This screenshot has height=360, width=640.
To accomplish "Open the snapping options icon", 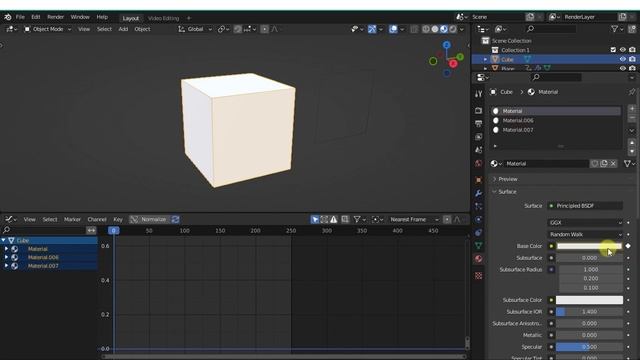I will click(x=249, y=29).
